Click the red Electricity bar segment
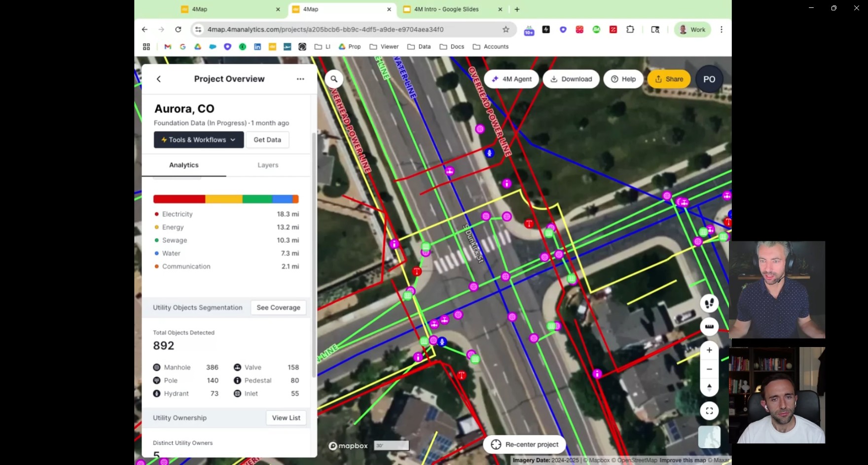 click(179, 199)
